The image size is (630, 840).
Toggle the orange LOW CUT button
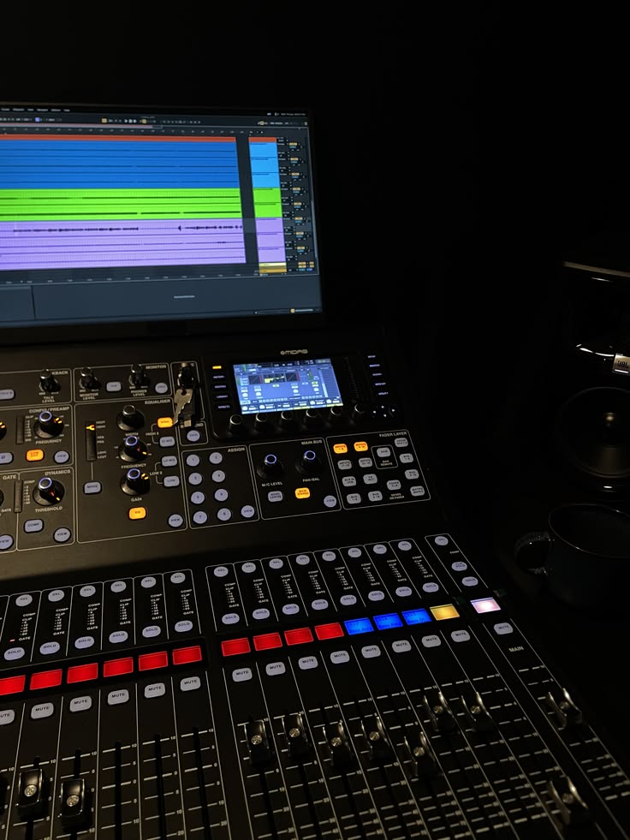tap(35, 456)
